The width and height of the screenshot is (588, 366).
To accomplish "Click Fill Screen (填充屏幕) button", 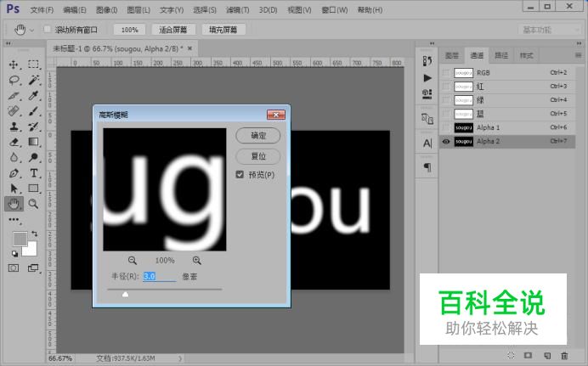I will [223, 30].
